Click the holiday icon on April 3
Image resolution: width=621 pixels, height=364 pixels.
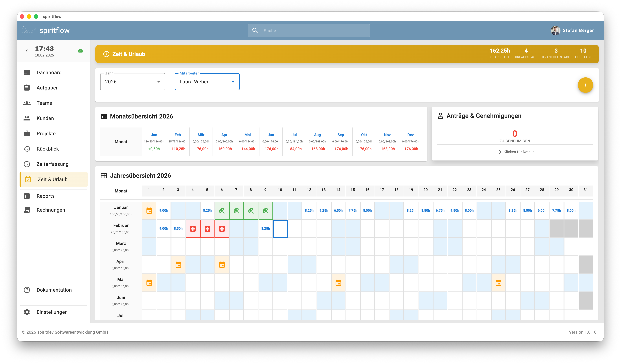pos(178,265)
